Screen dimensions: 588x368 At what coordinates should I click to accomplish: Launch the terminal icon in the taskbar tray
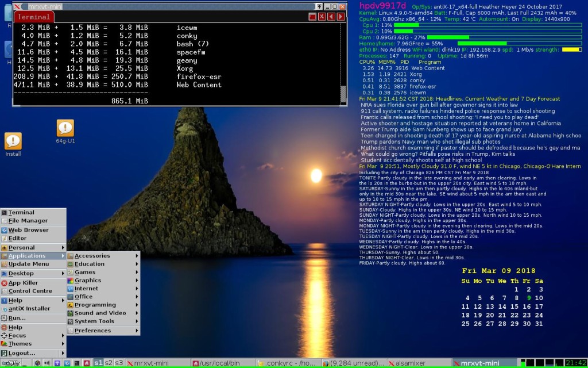pos(77,363)
